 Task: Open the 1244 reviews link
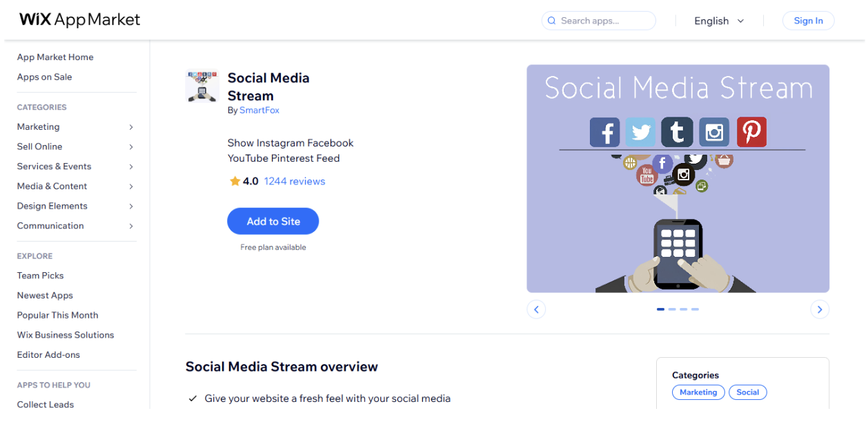click(x=294, y=181)
